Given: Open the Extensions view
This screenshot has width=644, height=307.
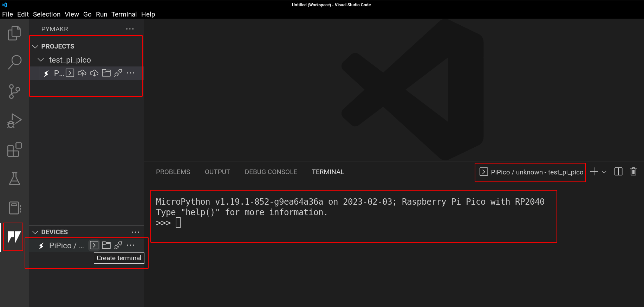Looking at the screenshot, I should coord(14,150).
